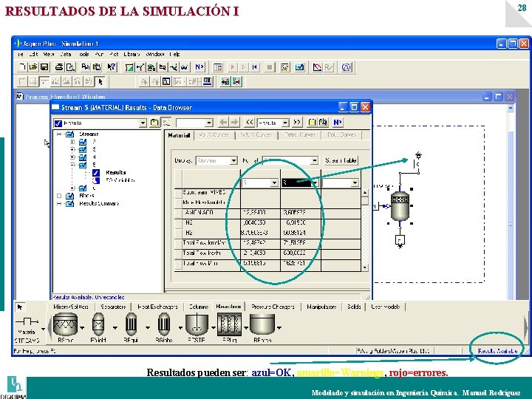The width and height of the screenshot is (532, 399).
Task: Pick the RCSTR reactor model icon
Action: 197,324
